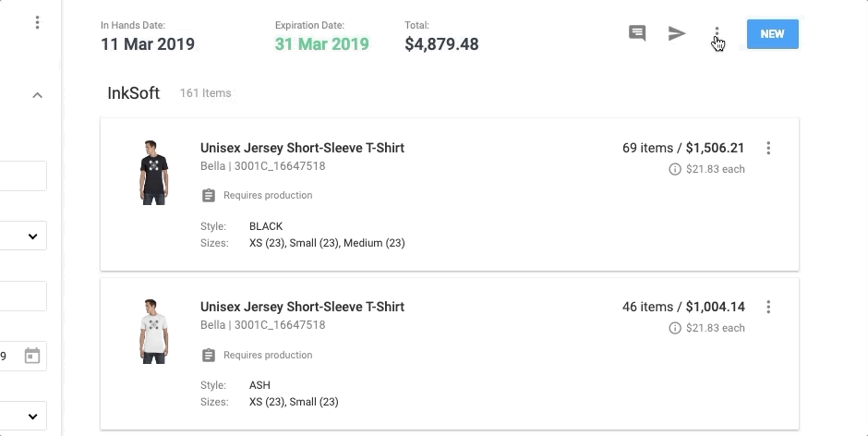The height and width of the screenshot is (436, 868).
Task: Click the 31 Mar 2019 expiration date
Action: pyautogui.click(x=321, y=44)
